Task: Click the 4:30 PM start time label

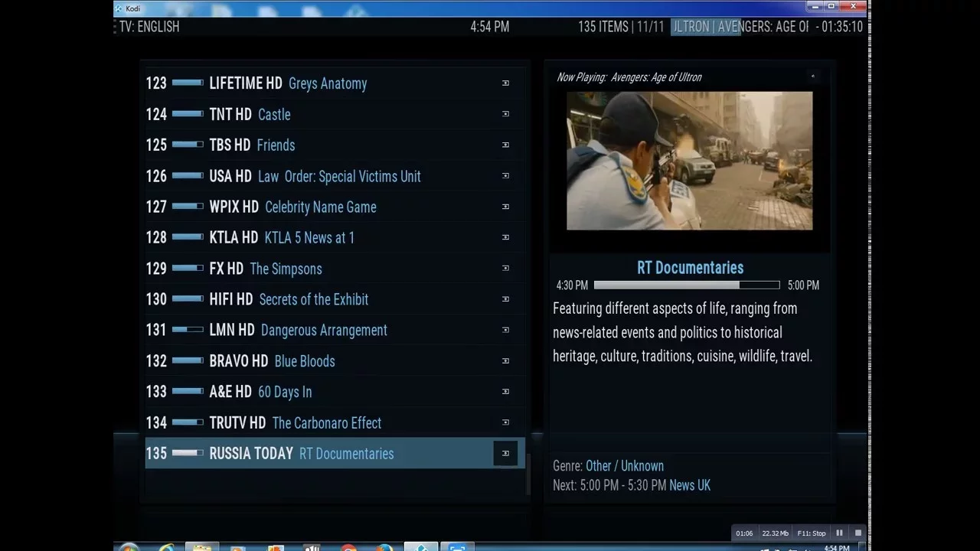Action: [x=572, y=285]
